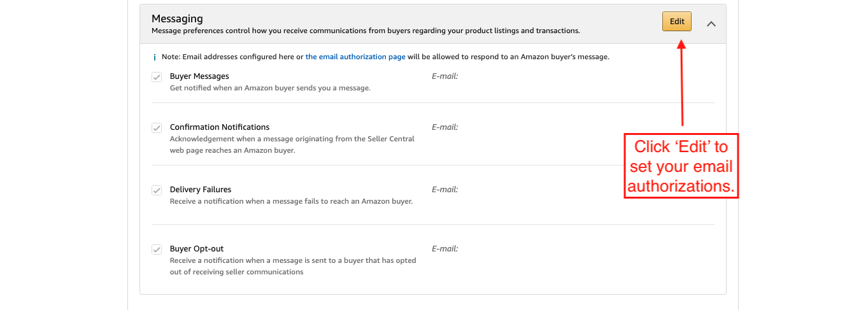
Task: Click the Edit button in Messaging
Action: (676, 22)
